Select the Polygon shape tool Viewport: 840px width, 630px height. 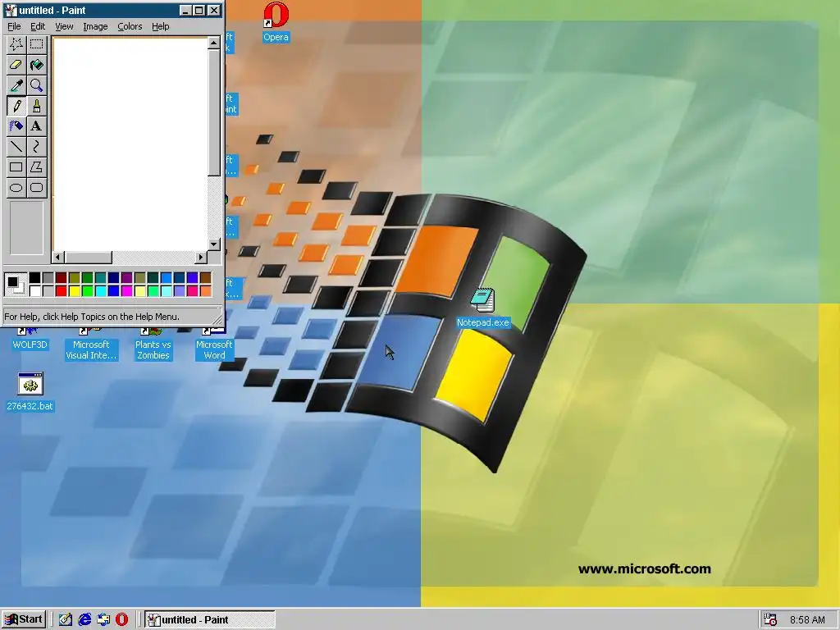point(36,167)
